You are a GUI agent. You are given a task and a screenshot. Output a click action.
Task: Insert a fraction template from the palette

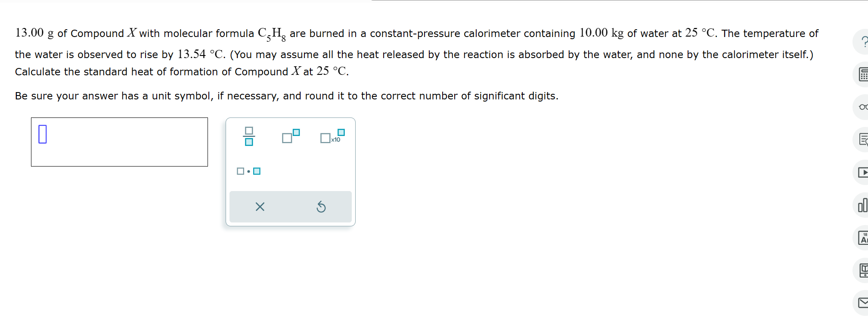click(x=249, y=135)
